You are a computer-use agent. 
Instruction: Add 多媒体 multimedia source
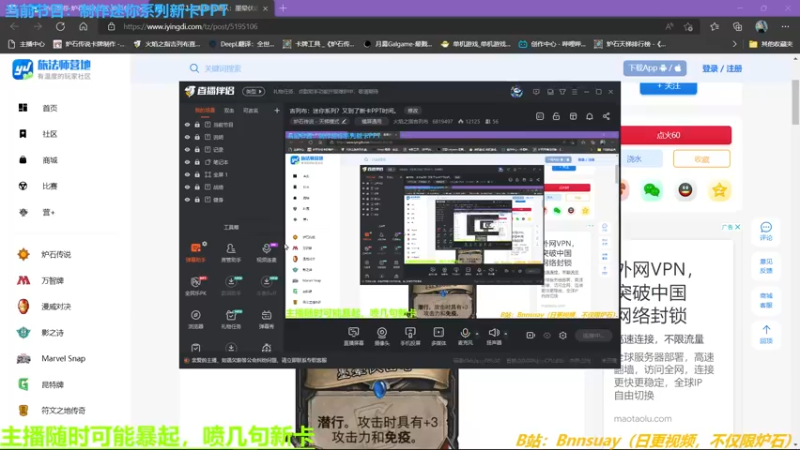pos(439,336)
